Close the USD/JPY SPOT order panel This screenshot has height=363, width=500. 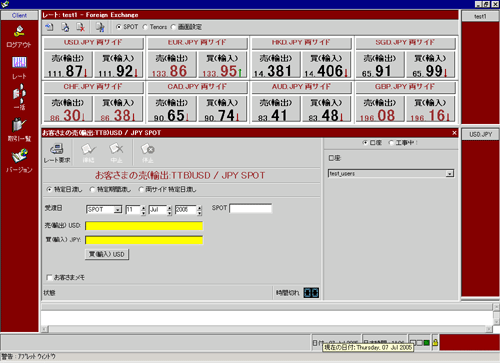click(x=454, y=133)
